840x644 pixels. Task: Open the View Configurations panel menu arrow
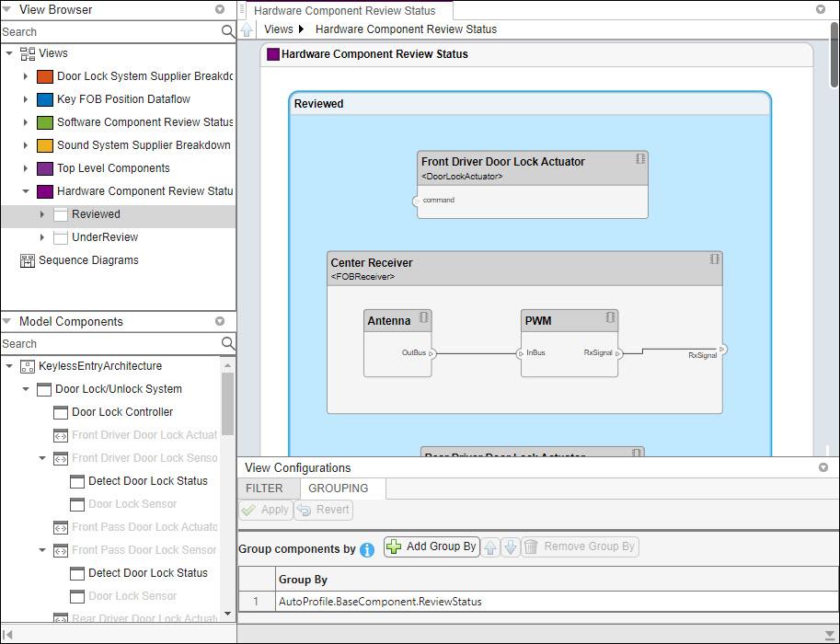(823, 467)
